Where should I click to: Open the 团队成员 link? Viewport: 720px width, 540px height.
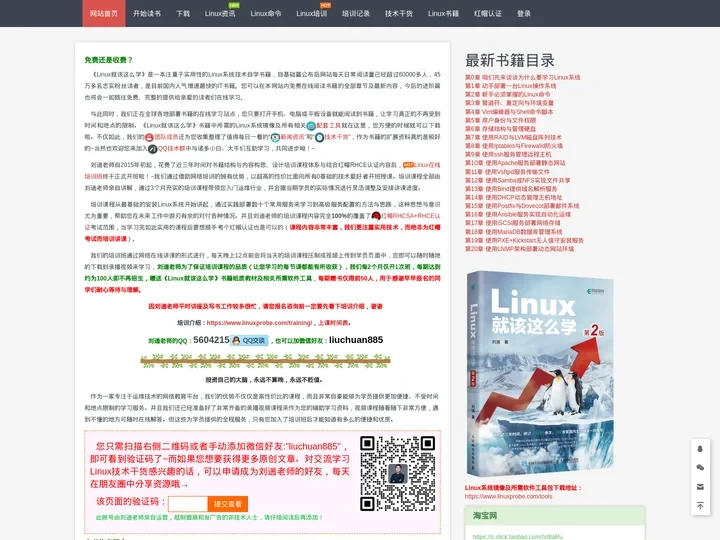point(166,137)
